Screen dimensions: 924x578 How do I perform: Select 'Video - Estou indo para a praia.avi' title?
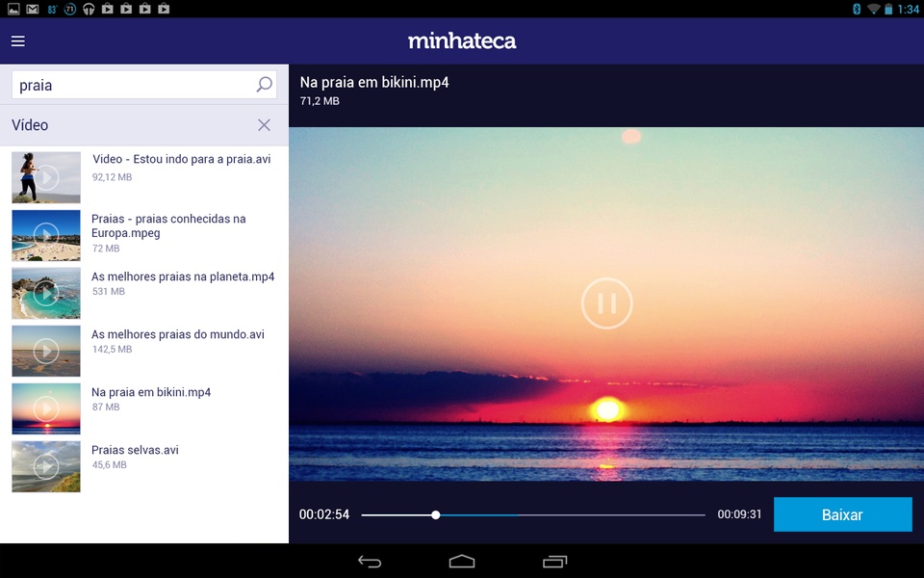182,159
